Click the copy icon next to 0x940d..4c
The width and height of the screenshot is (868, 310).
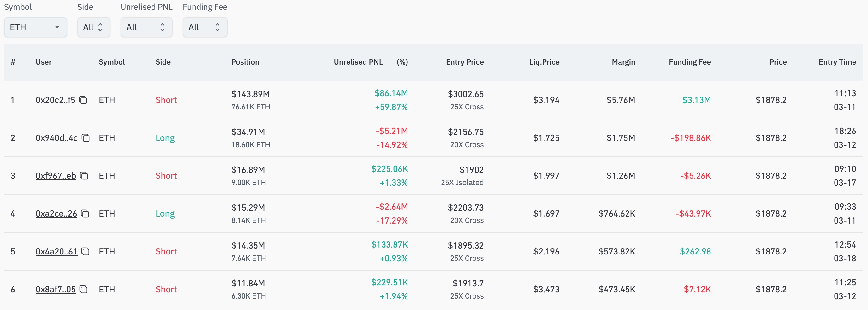click(x=86, y=138)
